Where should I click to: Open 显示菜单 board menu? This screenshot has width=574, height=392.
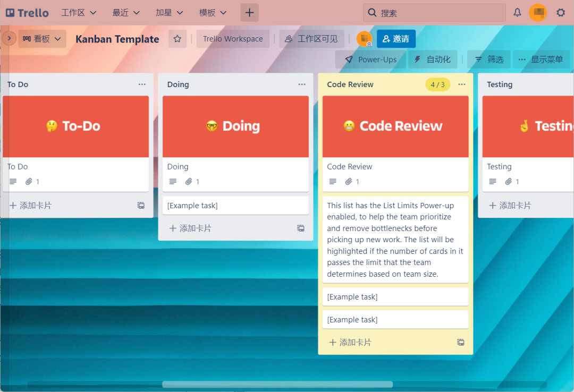541,59
